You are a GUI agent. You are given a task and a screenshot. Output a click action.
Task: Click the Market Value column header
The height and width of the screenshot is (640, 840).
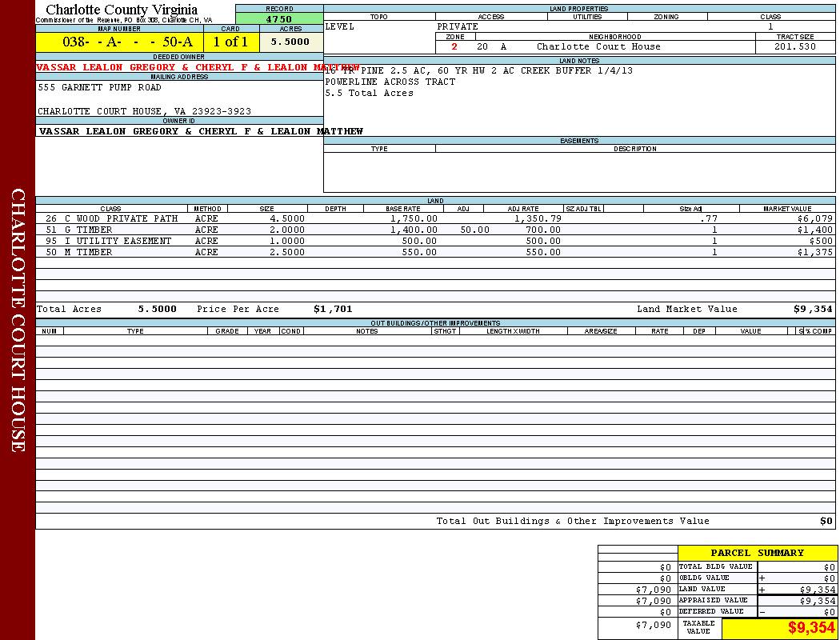tap(786, 209)
